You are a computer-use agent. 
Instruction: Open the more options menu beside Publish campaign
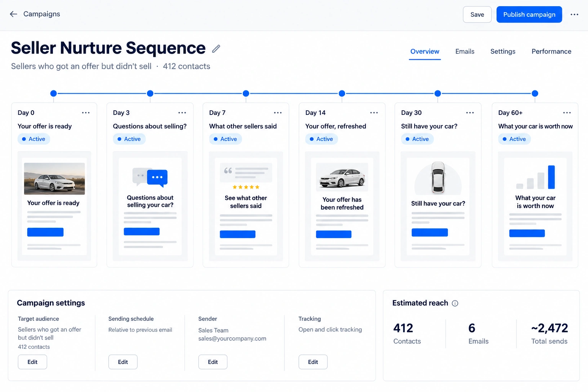574,15
